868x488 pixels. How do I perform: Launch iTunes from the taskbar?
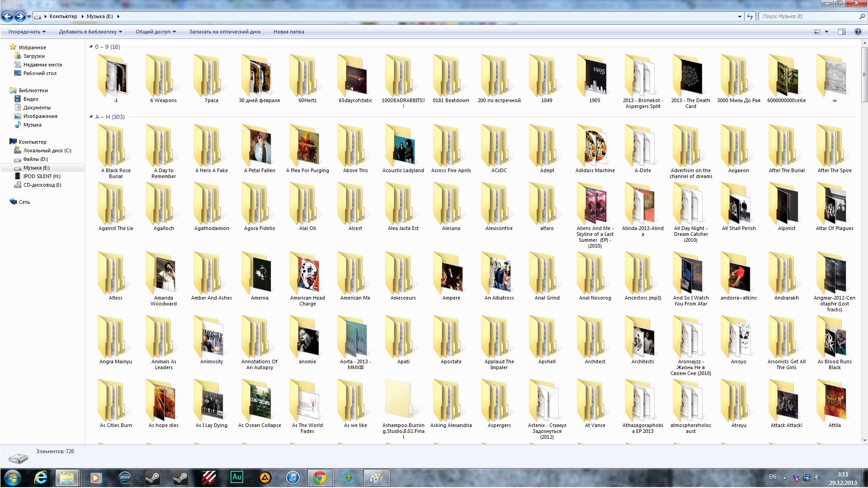point(292,478)
